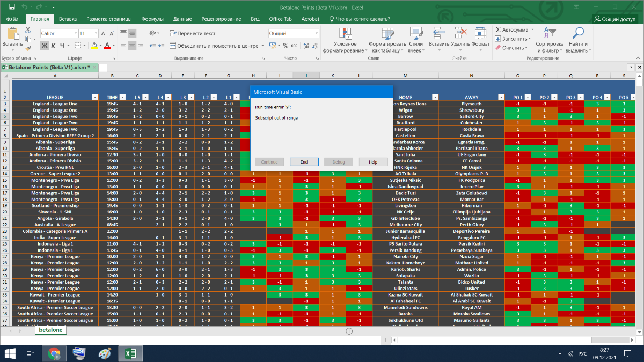Viewport: 644px width, 362px height.
Task: Click the yellow fill color bucket
Action: tap(94, 46)
